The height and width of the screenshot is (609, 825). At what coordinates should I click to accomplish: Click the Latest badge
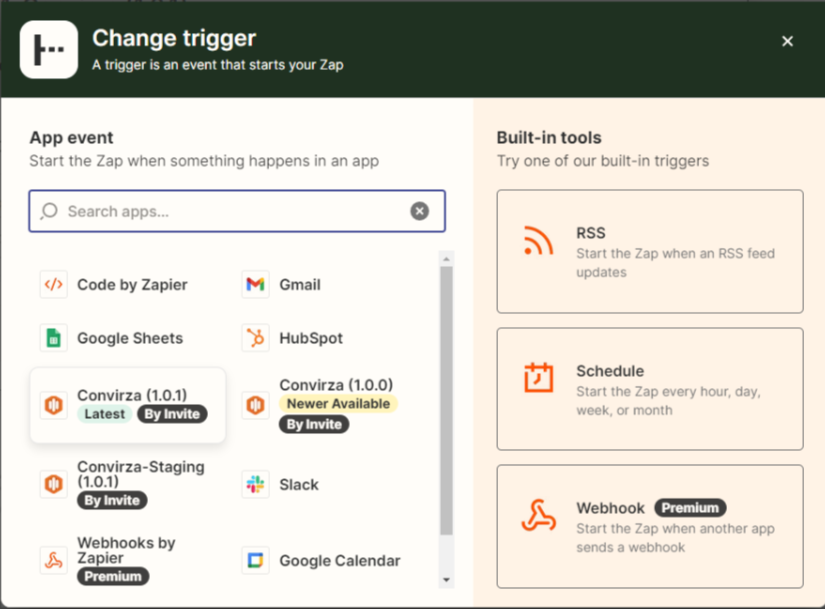(x=105, y=414)
